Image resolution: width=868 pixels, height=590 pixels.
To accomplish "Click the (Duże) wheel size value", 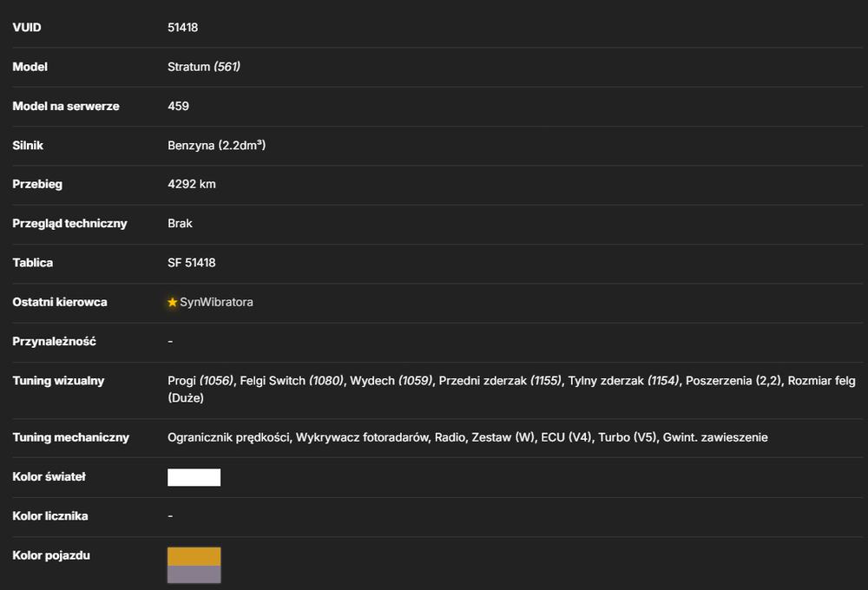I will coord(186,398).
